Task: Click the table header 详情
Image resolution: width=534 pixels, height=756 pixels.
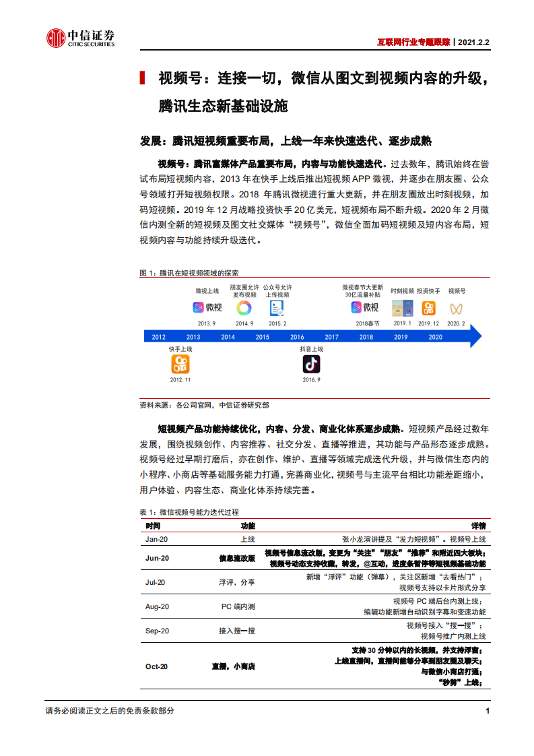Action: (x=479, y=526)
